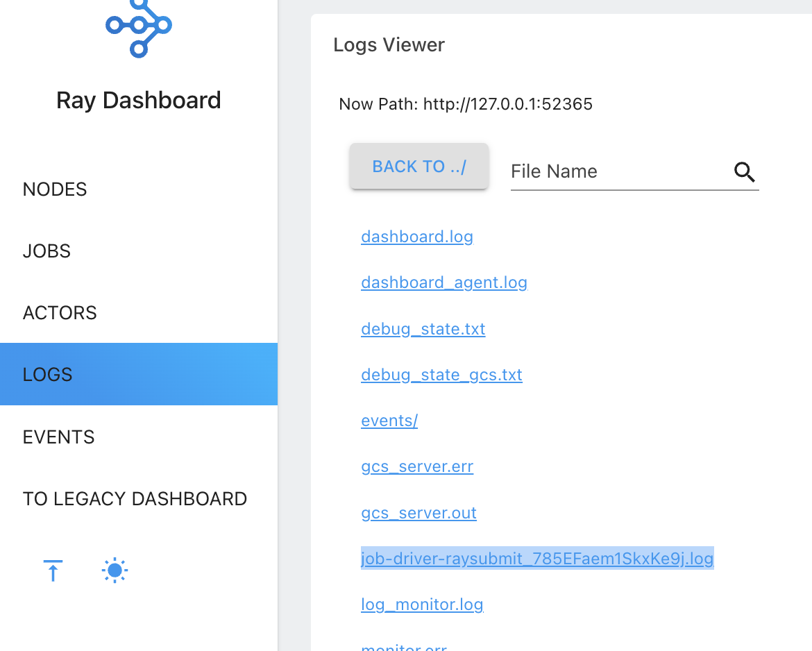Open dashboard_agent.log
Screen dimensions: 812x651
(x=444, y=282)
